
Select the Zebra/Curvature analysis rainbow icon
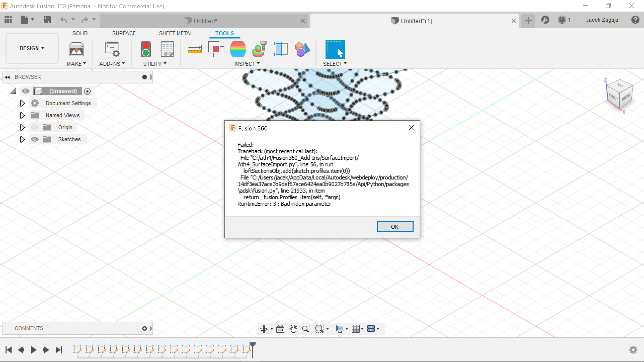[x=238, y=49]
